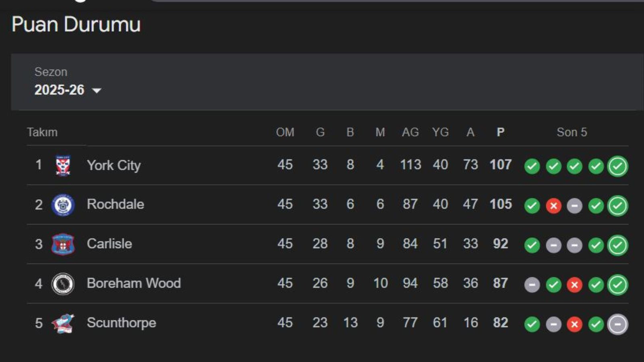This screenshot has height=362, width=644.
Task: Click Carlisle's latest win result icon
Action: click(617, 245)
